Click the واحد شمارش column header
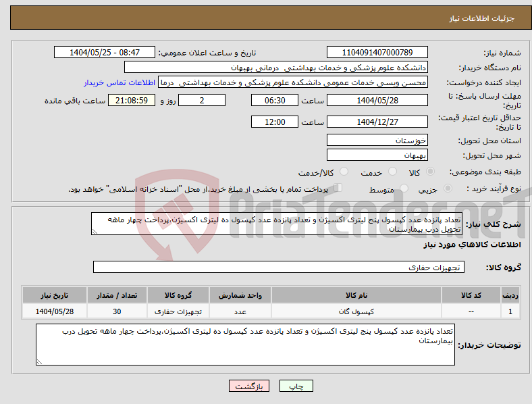 coord(240,295)
